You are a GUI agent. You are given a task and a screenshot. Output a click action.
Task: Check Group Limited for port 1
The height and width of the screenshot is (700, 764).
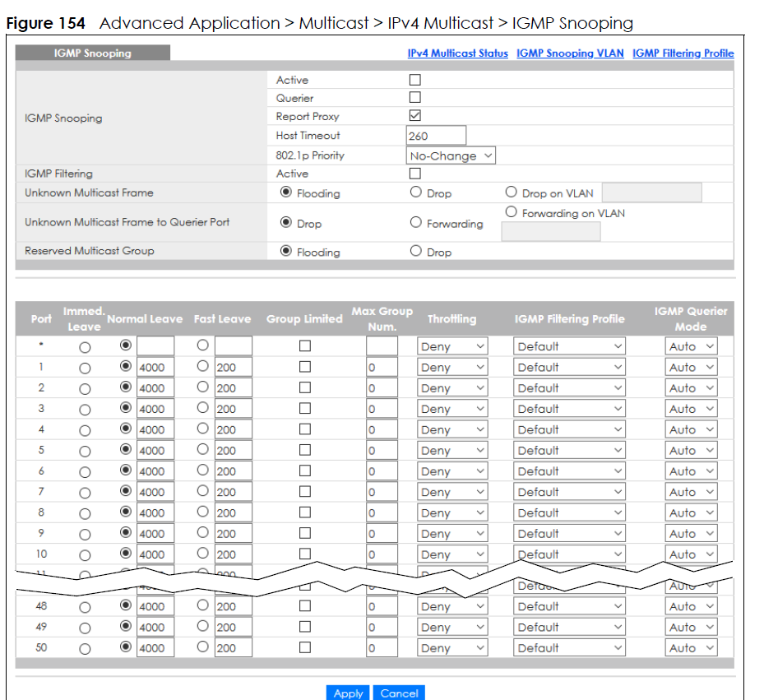coord(304,366)
